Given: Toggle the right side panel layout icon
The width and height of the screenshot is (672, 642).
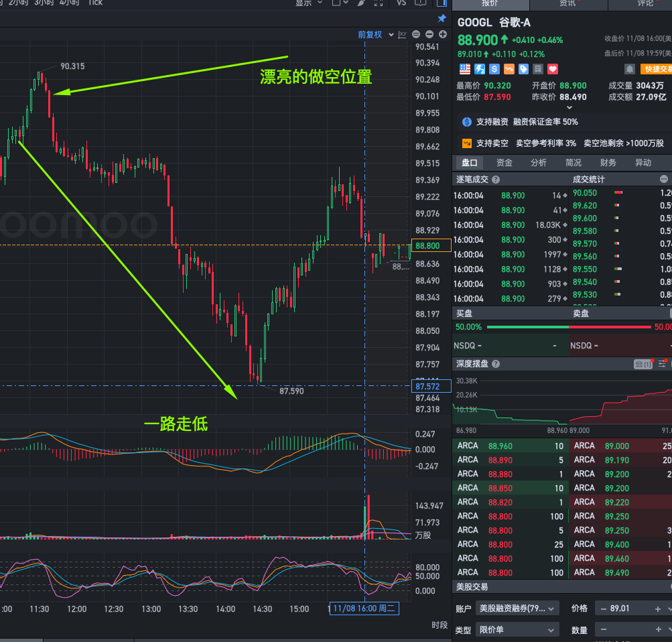Looking at the screenshot, I should (x=442, y=3).
